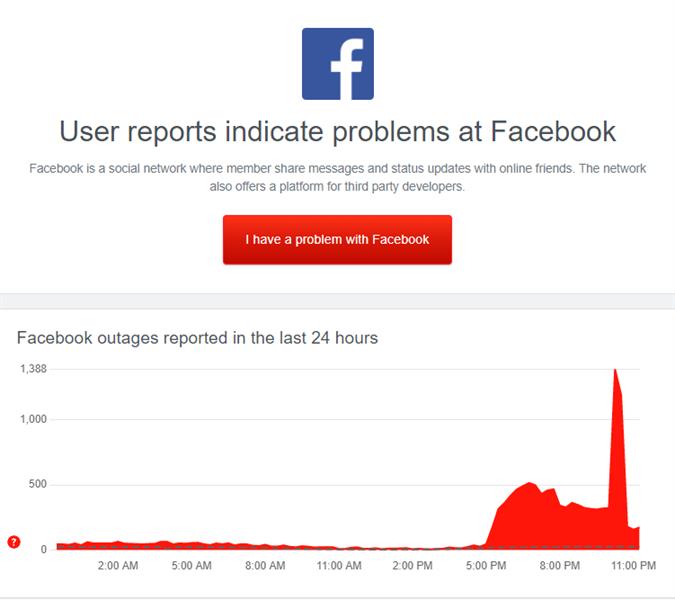The height and width of the screenshot is (600, 675).
Task: Select the 500 value on the vertical axis
Action: [39, 485]
